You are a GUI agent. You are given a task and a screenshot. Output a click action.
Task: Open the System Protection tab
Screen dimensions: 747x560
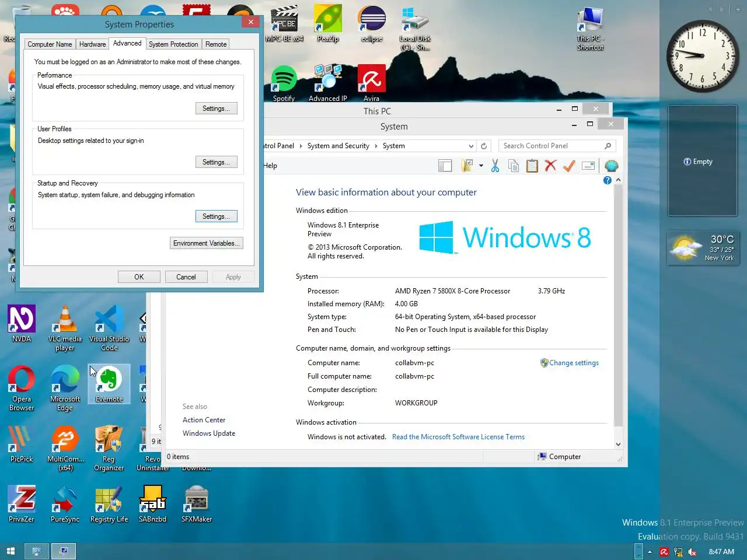click(173, 44)
